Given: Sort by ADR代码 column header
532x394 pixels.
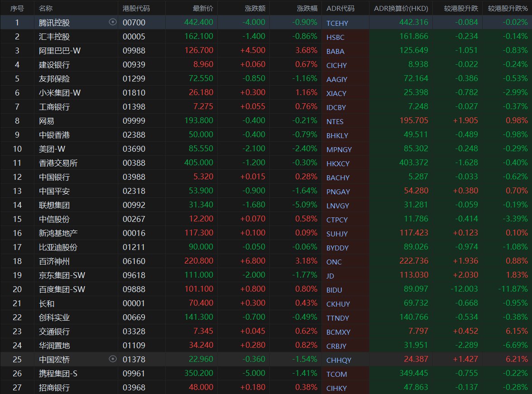Looking at the screenshot, I should [x=340, y=8].
